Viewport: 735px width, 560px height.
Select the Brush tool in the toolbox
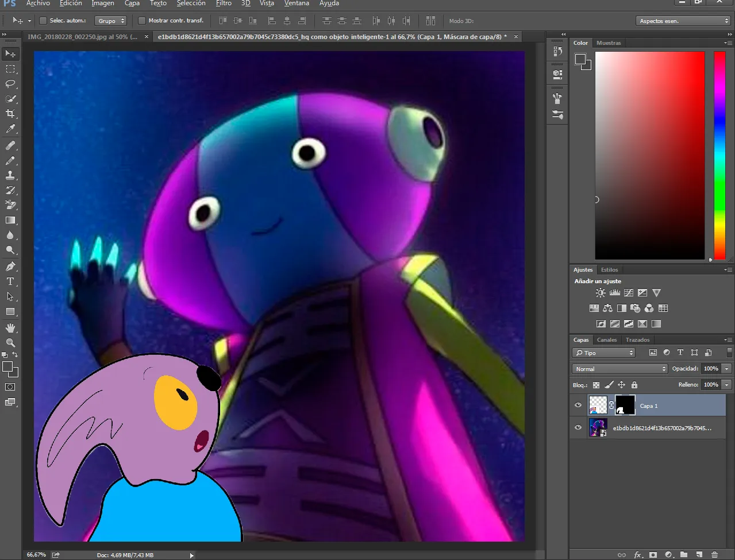pyautogui.click(x=10, y=161)
